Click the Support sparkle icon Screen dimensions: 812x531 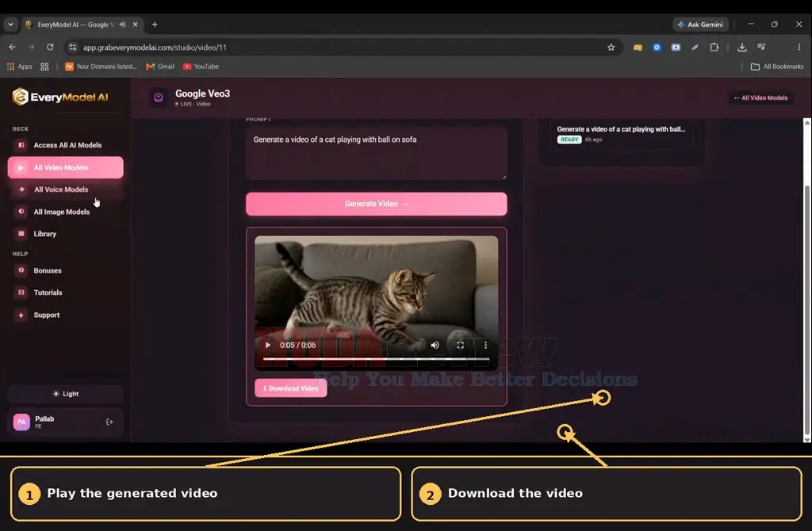pyautogui.click(x=21, y=315)
